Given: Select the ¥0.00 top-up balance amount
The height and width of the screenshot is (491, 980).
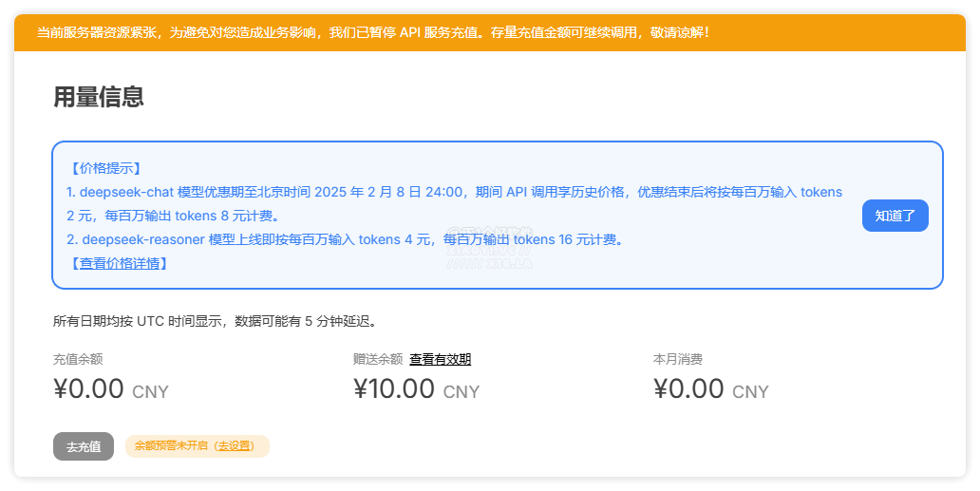Looking at the screenshot, I should pos(89,388).
